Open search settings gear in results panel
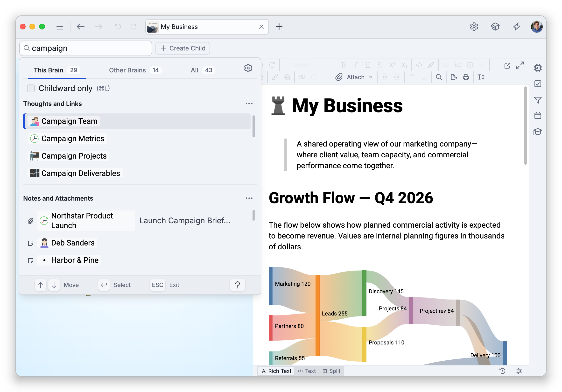 248,68
